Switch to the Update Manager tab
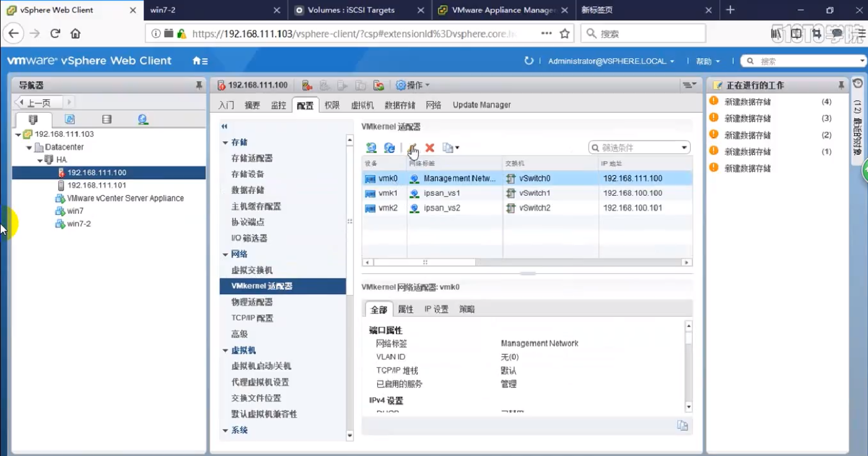868x456 pixels. pyautogui.click(x=481, y=105)
